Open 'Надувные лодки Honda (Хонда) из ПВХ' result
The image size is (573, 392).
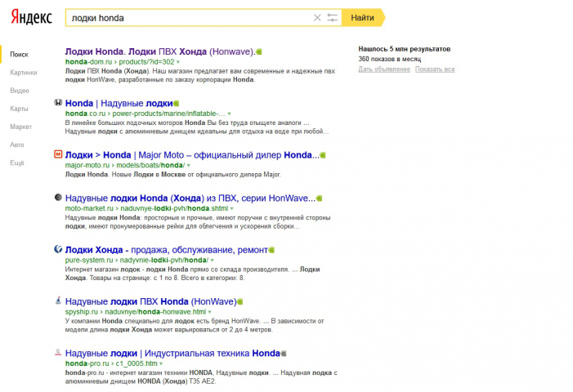tap(190, 198)
